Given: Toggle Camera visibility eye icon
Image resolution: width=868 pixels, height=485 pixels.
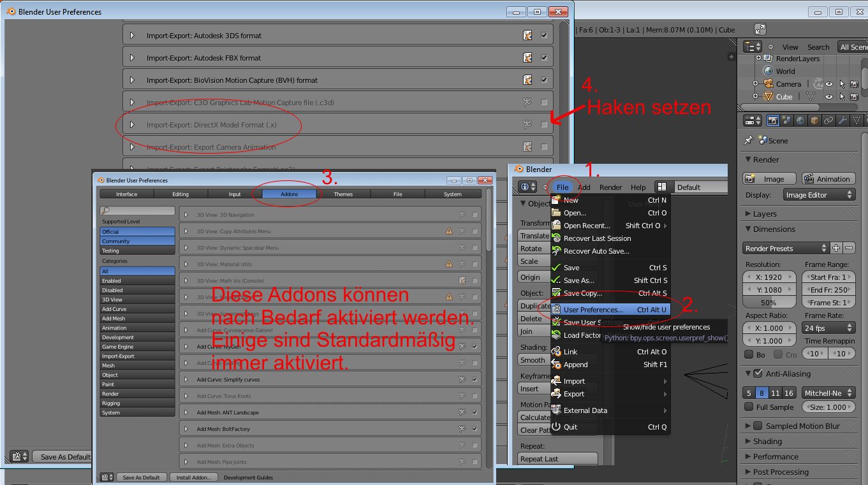Looking at the screenshot, I should 830,84.
